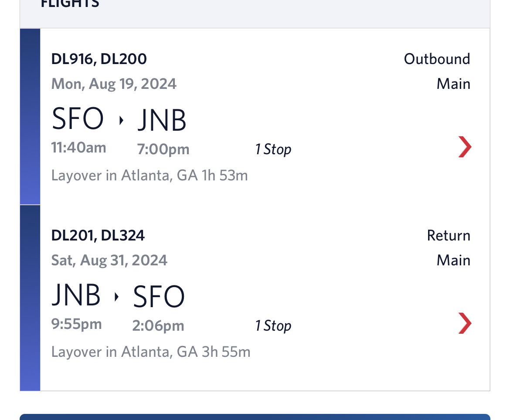Screen dimensions: 510x420
Task: Open the Atlanta 1h 53m layover info
Action: click(x=150, y=175)
